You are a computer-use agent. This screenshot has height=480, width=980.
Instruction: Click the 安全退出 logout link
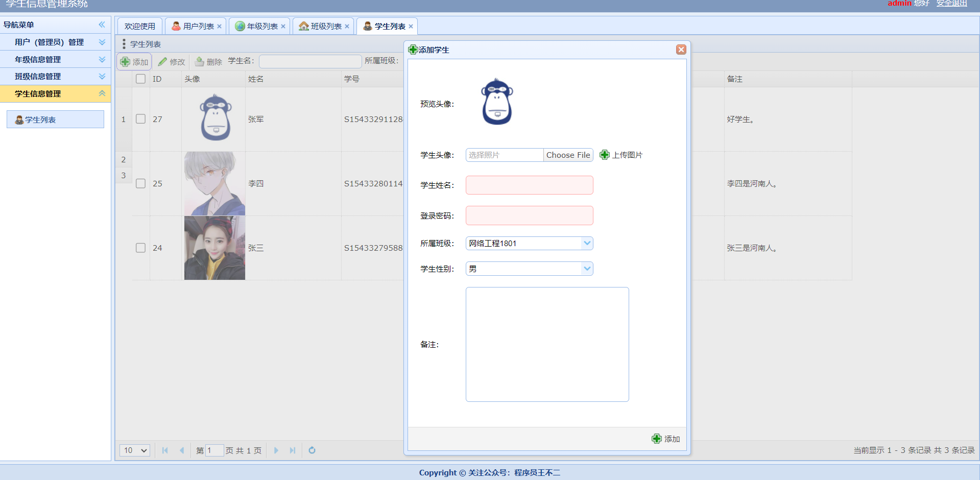953,3
